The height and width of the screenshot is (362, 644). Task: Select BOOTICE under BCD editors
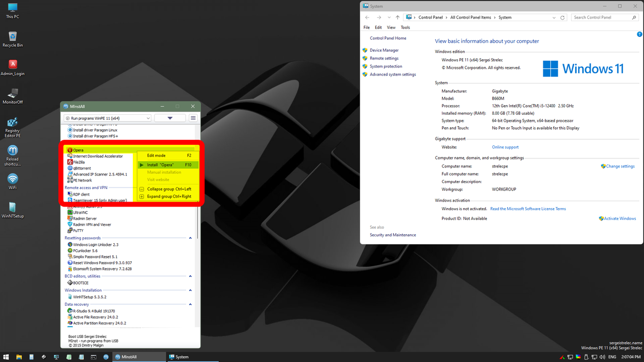70,283
